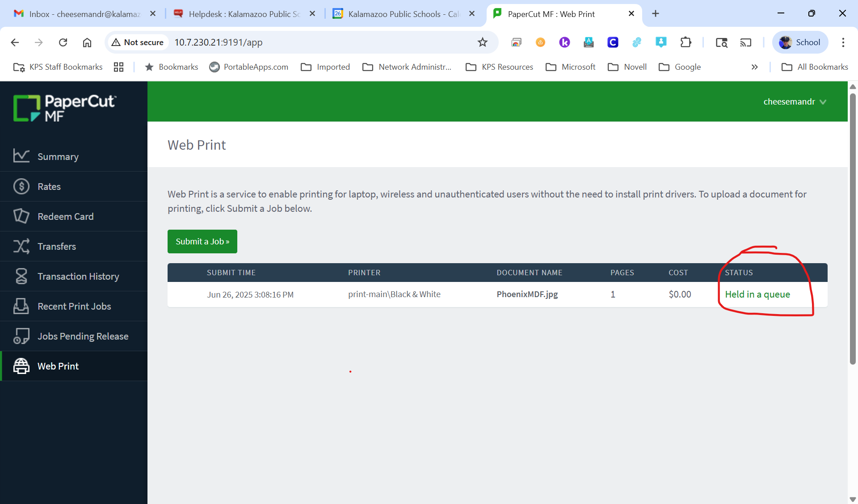The image size is (858, 504).
Task: Switch to the Helpdesk Kalamazoo tab
Action: pyautogui.click(x=244, y=14)
